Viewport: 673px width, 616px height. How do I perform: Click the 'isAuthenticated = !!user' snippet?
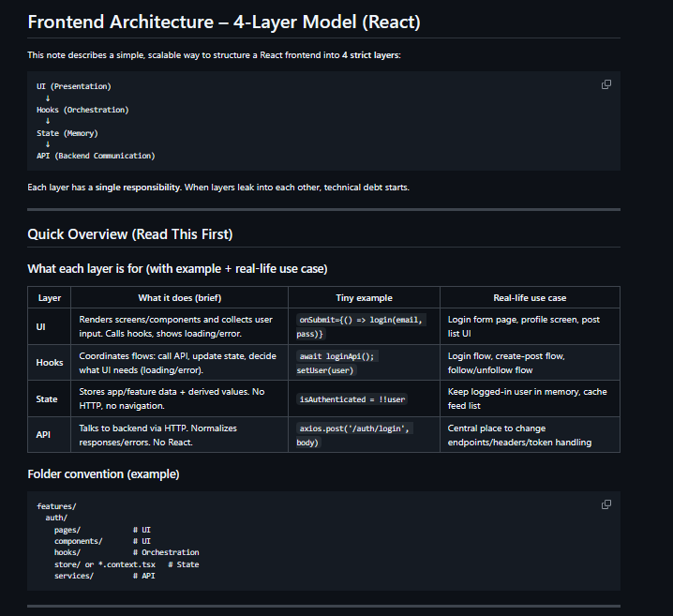coord(351,399)
